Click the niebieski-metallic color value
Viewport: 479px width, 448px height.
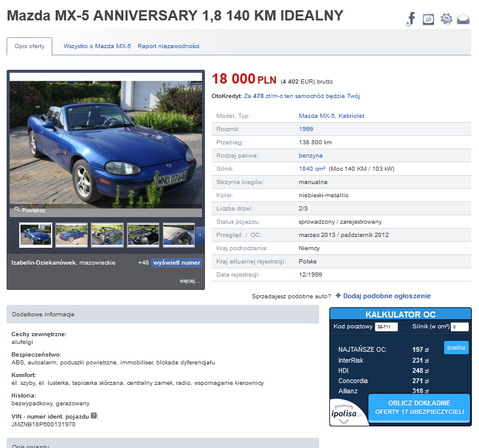point(323,195)
